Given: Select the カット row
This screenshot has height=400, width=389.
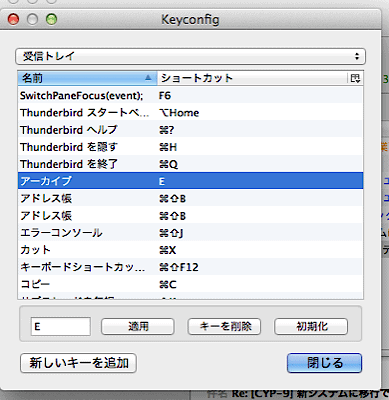Looking at the screenshot, I should [x=190, y=250].
